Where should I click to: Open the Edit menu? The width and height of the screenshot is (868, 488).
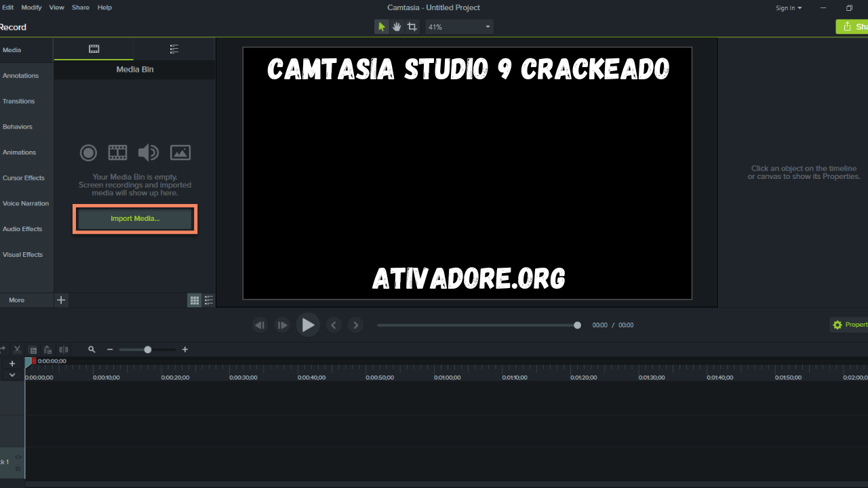click(x=7, y=7)
